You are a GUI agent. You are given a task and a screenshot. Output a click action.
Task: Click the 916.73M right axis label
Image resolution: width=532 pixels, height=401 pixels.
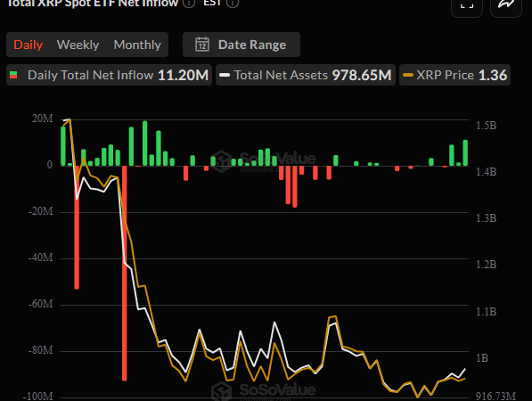coord(495,396)
